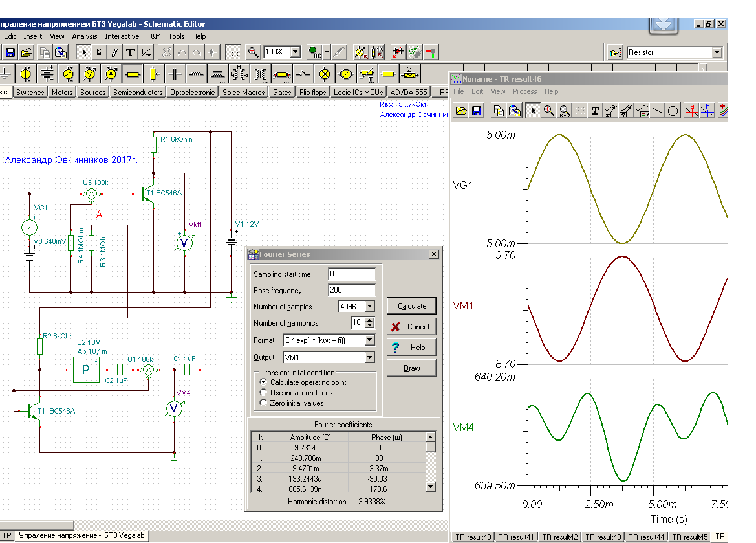Select the voltmeter component icon
Screen dimensions: 756x543
pos(90,74)
